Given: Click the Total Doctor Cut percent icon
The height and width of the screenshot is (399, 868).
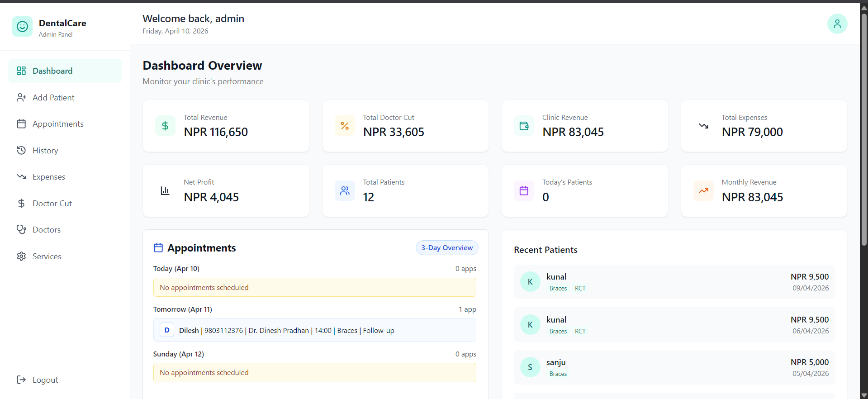Looking at the screenshot, I should coord(345,126).
